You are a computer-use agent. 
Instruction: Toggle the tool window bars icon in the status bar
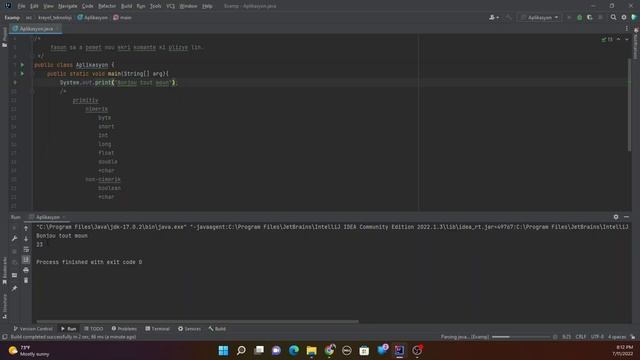click(5, 337)
